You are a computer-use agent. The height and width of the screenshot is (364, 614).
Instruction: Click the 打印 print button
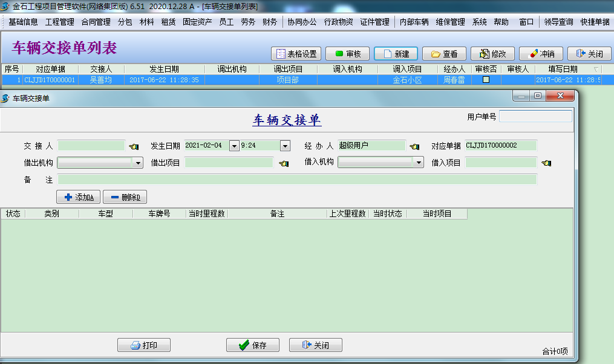pyautogui.click(x=144, y=345)
